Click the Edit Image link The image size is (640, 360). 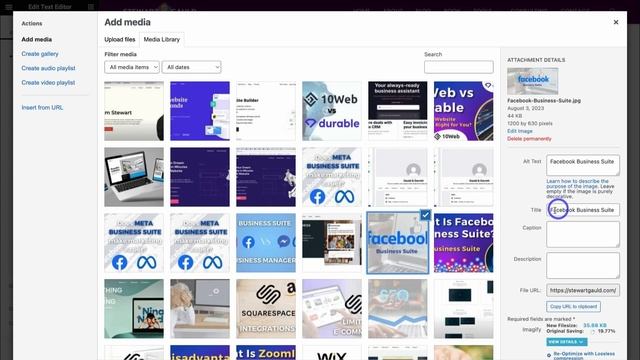click(520, 131)
